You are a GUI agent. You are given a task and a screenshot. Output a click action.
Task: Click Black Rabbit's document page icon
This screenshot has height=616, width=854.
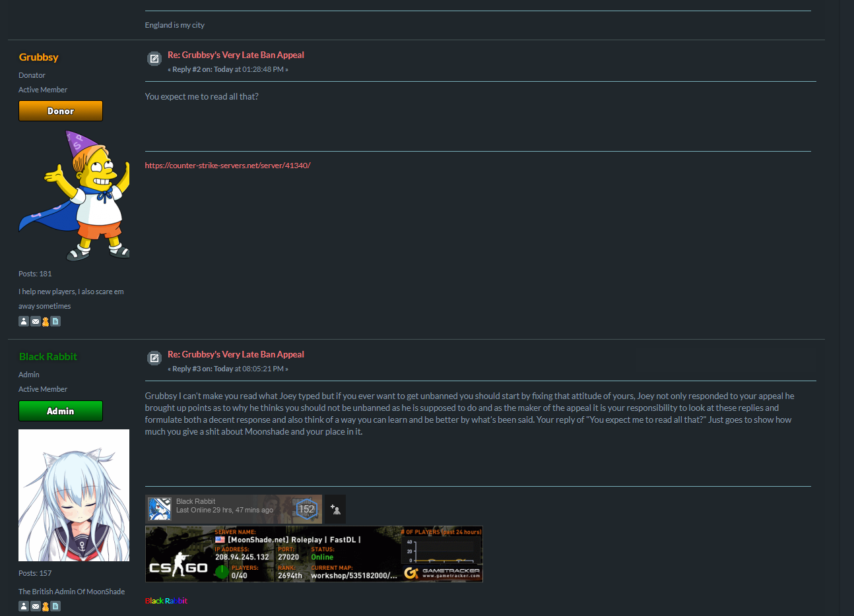(x=55, y=606)
